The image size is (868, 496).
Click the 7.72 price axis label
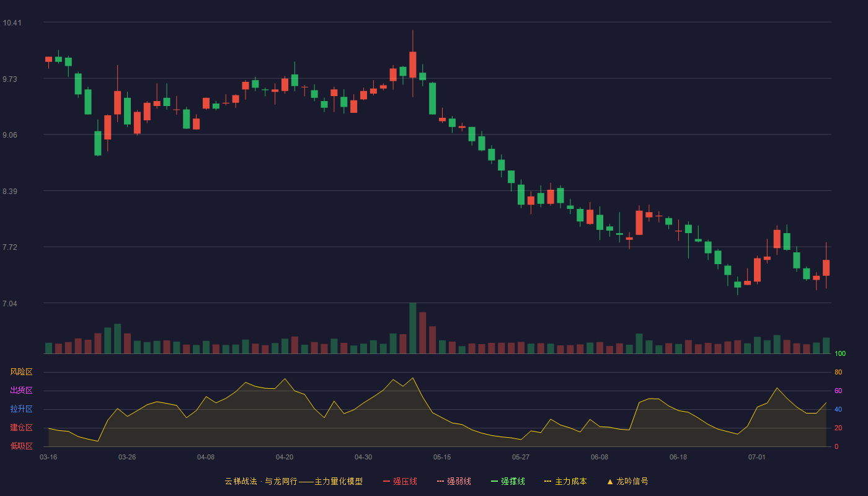click(10, 247)
